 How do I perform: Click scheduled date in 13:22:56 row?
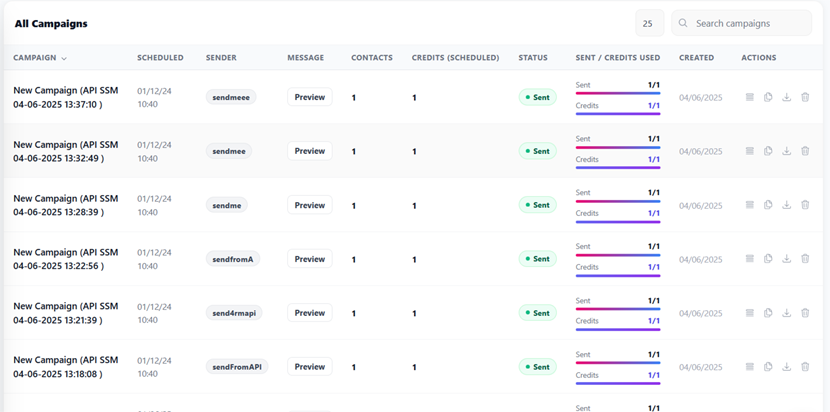[x=154, y=259]
